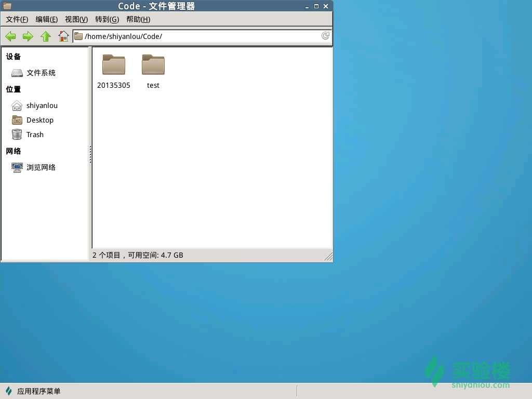Open the 转到(G) menu

[x=107, y=19]
